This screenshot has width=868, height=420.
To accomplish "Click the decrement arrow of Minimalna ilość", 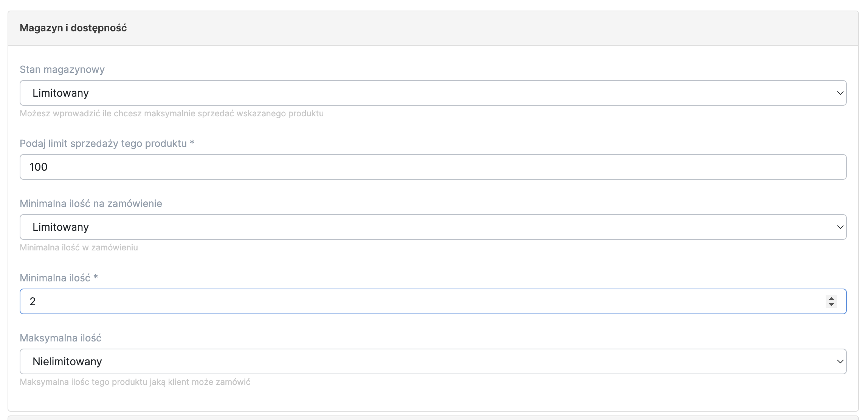I will point(831,304).
